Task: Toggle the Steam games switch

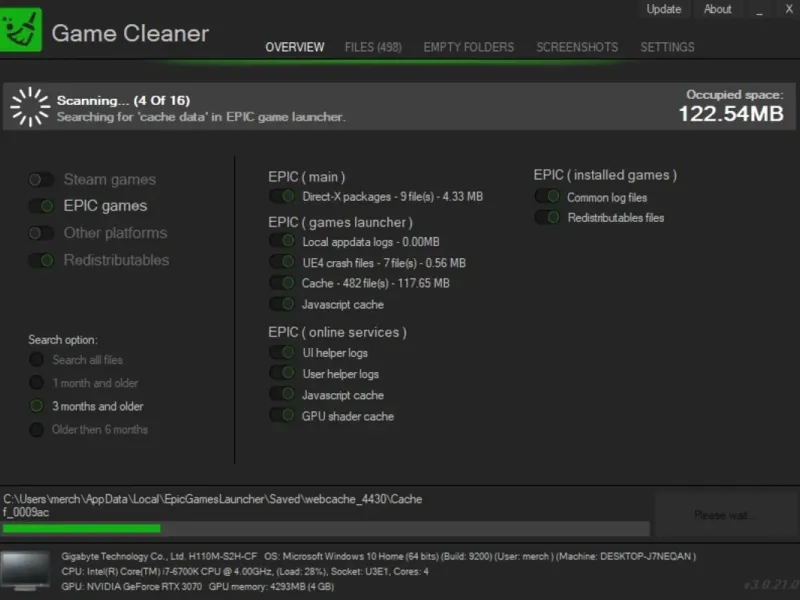Action: click(x=41, y=180)
